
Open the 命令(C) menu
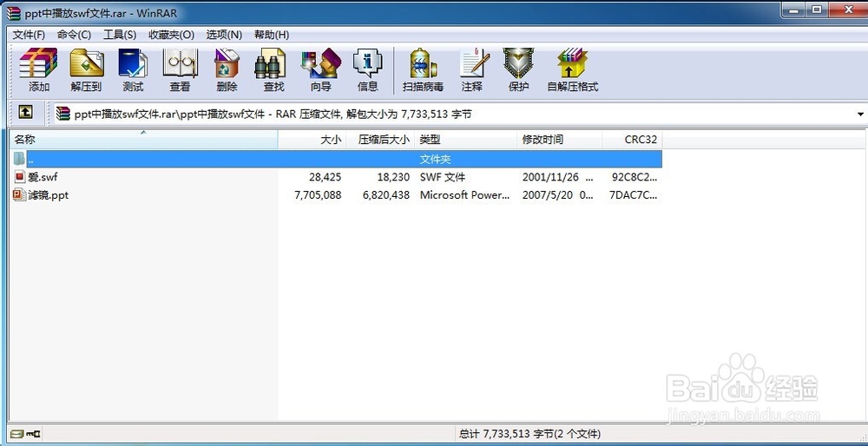tap(74, 35)
